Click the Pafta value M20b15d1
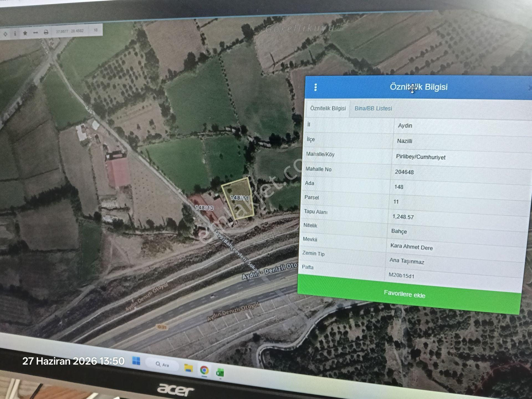The image size is (532, 399). 401,275
